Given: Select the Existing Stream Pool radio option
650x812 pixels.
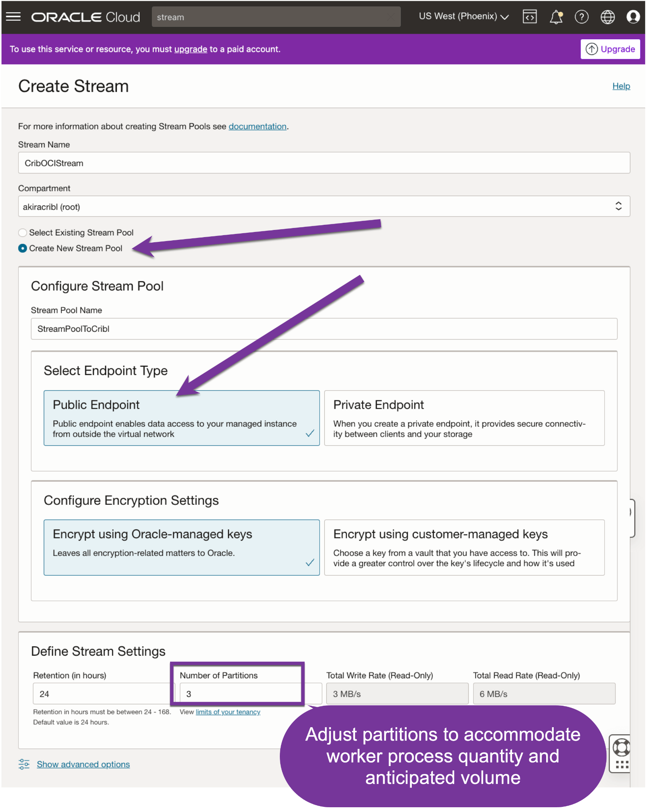Looking at the screenshot, I should (x=23, y=233).
